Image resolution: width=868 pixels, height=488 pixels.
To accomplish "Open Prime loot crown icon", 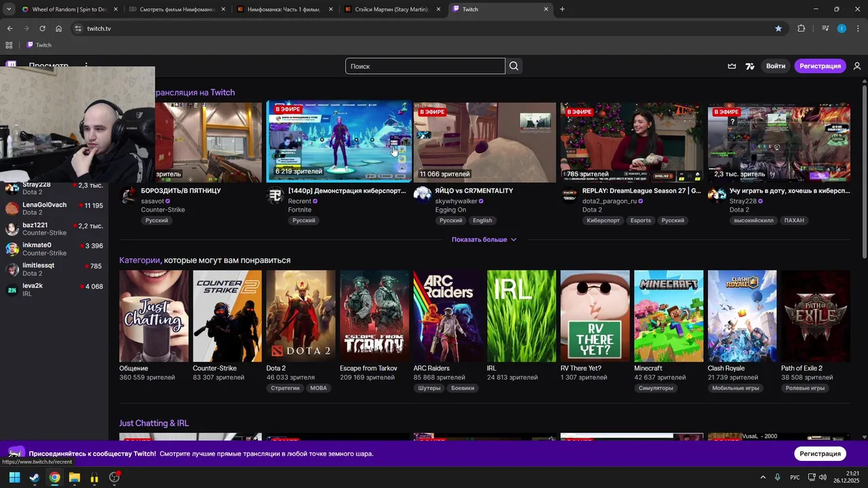I will pyautogui.click(x=732, y=66).
